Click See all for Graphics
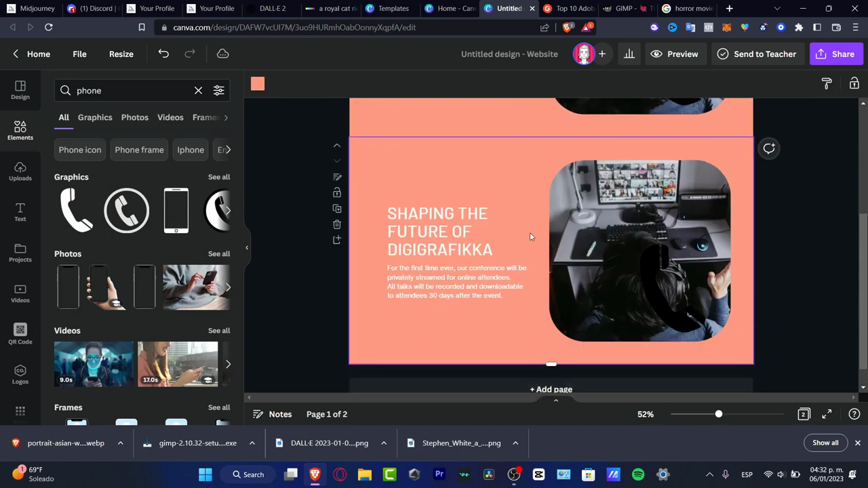 click(x=219, y=177)
